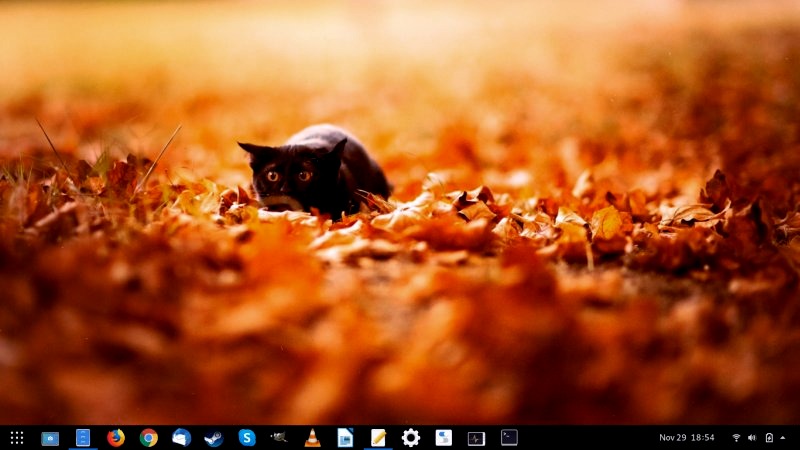Screen dimensions: 800x450
Task: Launch the Tweaks toggle-switch app
Action: tap(443, 438)
